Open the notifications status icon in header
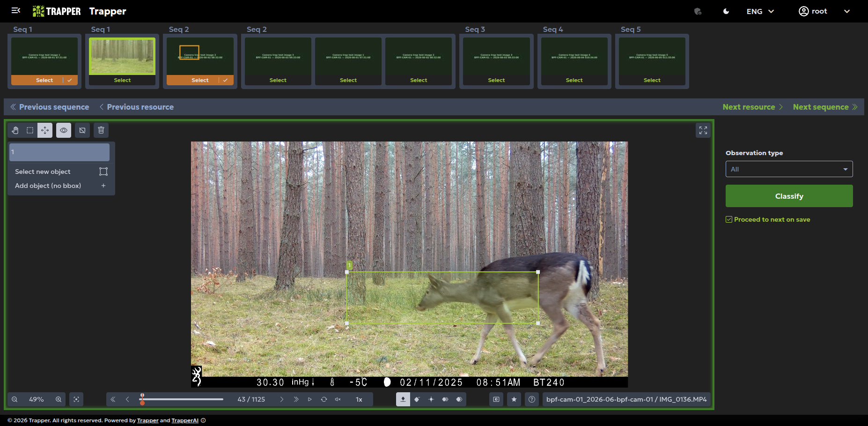 (x=698, y=11)
